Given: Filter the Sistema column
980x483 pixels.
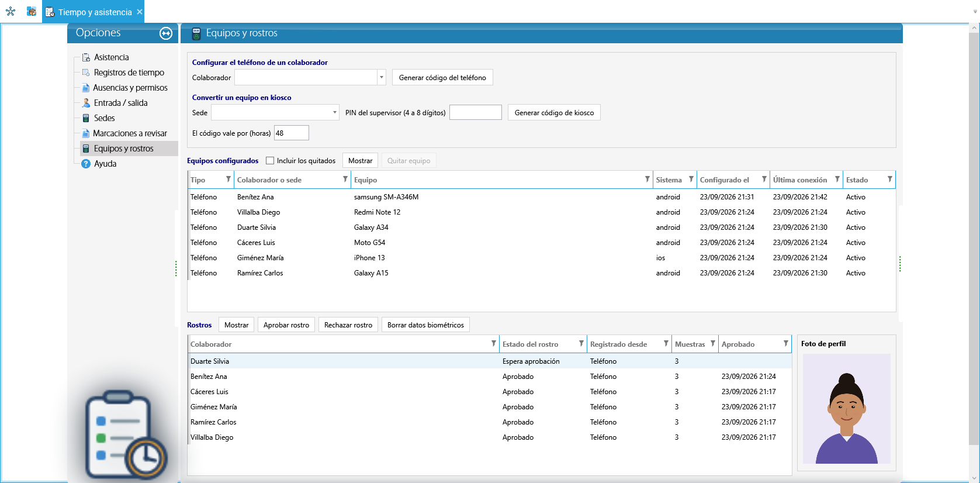Looking at the screenshot, I should (x=691, y=180).
